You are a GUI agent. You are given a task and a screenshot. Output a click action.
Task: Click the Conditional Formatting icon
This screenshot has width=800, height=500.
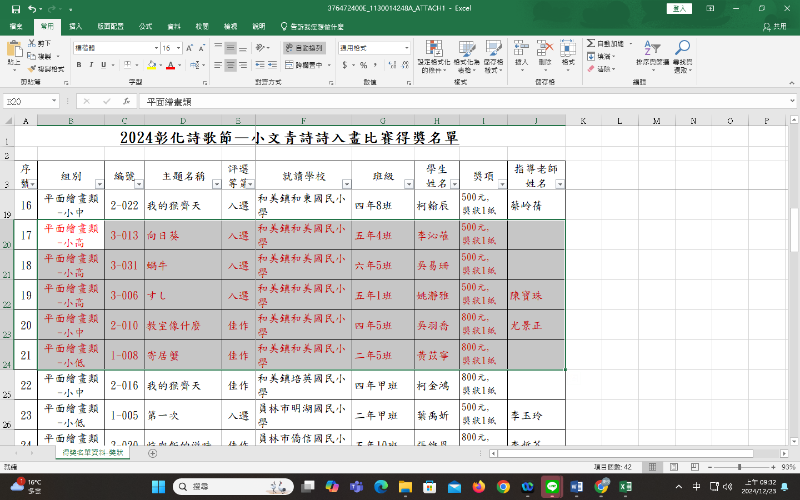pos(433,52)
